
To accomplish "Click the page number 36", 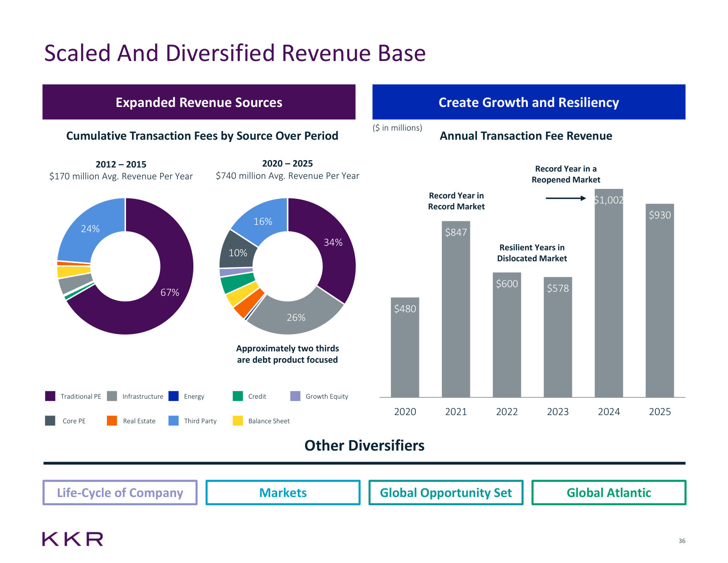I will coord(682,541).
